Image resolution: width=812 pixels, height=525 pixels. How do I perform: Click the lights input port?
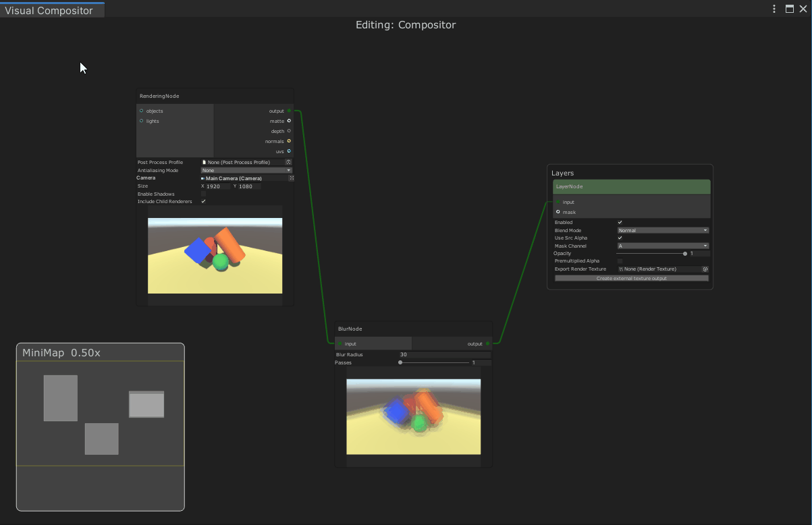141,121
